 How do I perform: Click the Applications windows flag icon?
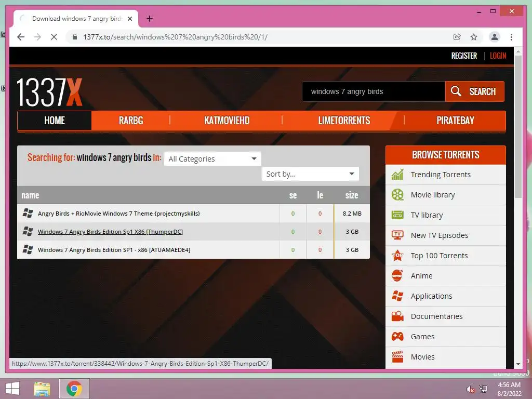coord(397,296)
